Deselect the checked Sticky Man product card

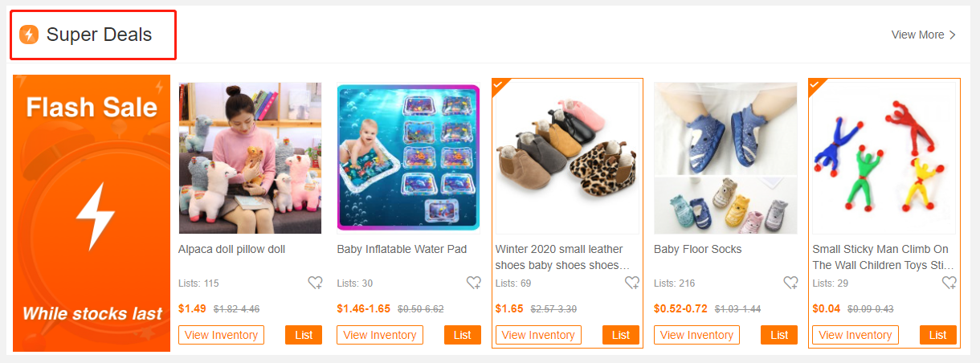click(x=815, y=84)
